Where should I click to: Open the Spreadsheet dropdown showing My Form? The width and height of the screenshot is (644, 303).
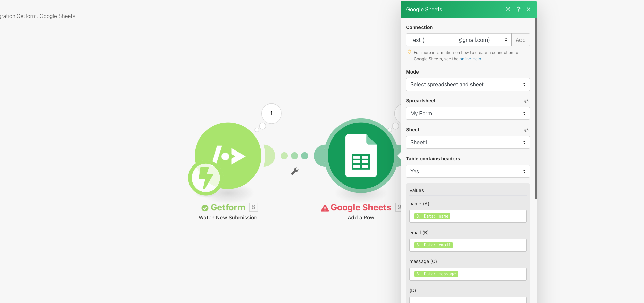pos(468,113)
